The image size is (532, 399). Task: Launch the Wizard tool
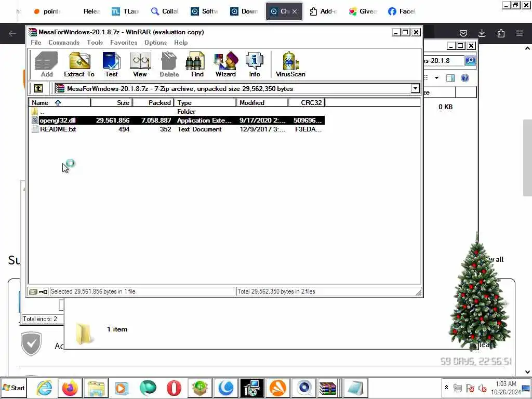pos(225,64)
